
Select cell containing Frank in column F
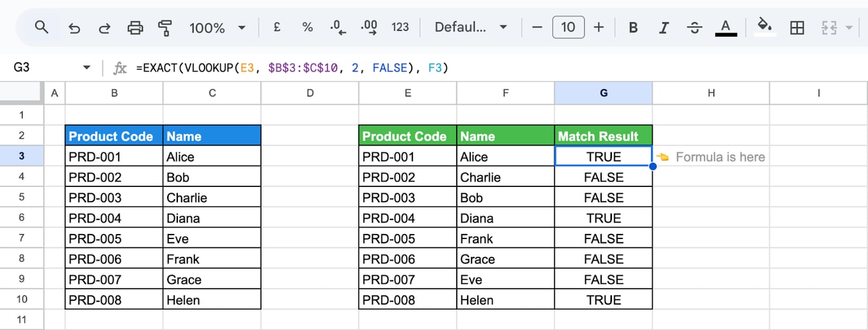[x=506, y=238]
